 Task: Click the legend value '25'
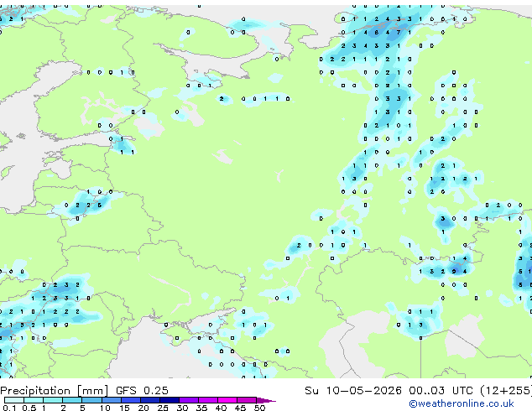[163, 408]
